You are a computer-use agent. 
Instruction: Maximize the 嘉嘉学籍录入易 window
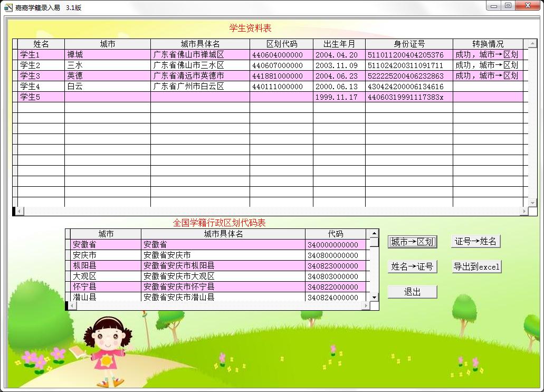coord(508,6)
